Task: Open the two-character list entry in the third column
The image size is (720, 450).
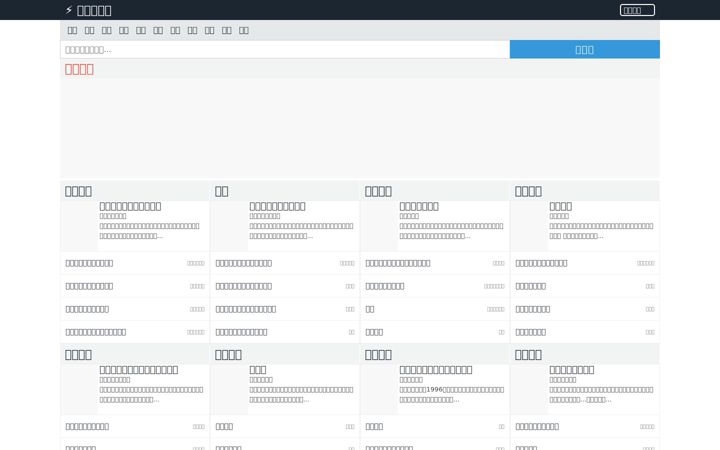Action: pyautogui.click(x=370, y=309)
